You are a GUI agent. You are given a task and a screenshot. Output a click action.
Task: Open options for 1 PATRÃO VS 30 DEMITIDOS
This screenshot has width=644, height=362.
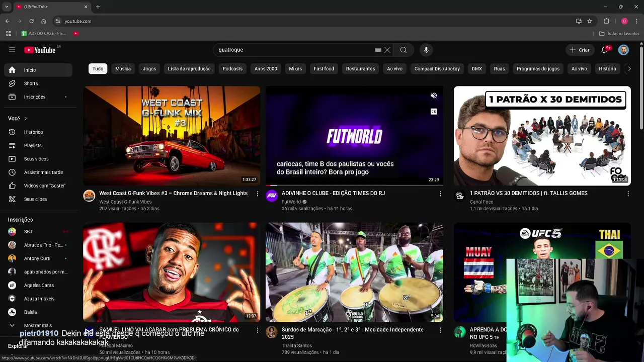[x=628, y=194]
